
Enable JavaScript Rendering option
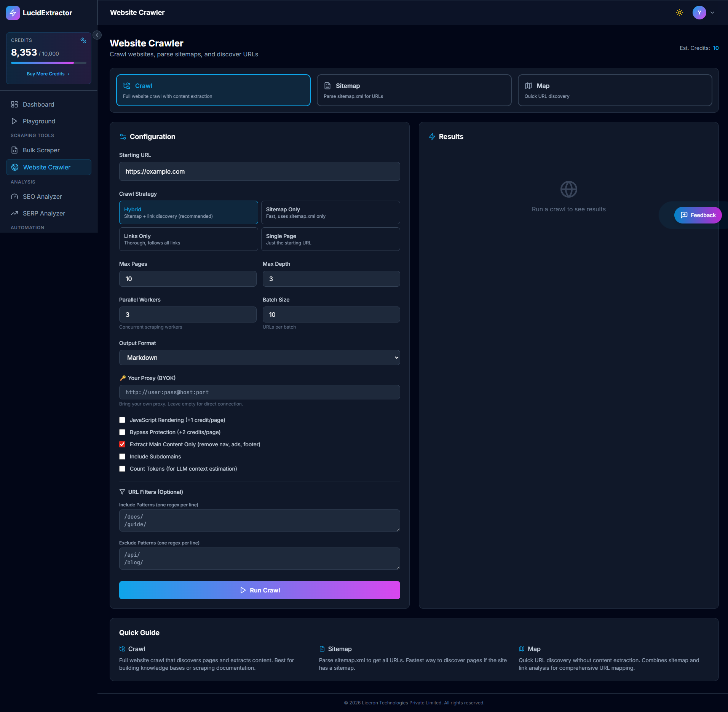122,420
